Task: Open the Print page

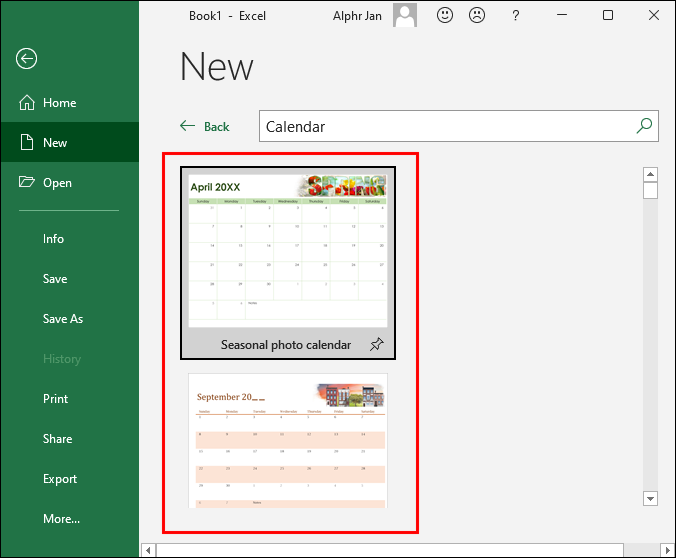Action: point(69,398)
